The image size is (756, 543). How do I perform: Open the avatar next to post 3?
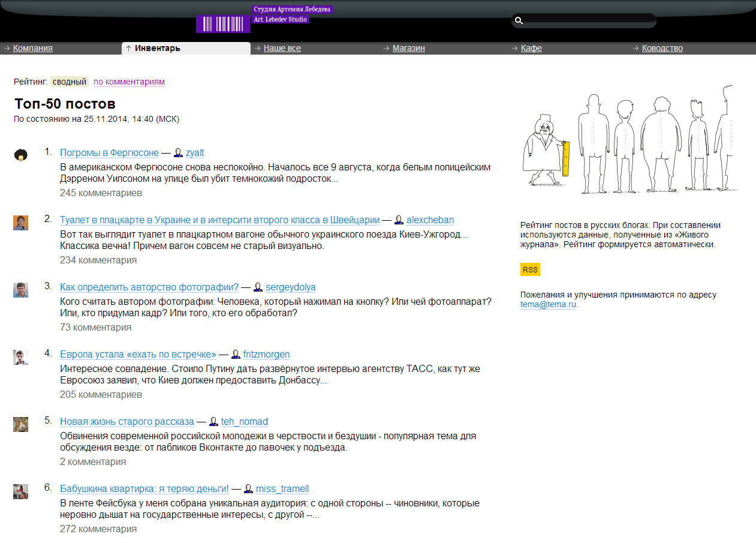pos(21,290)
